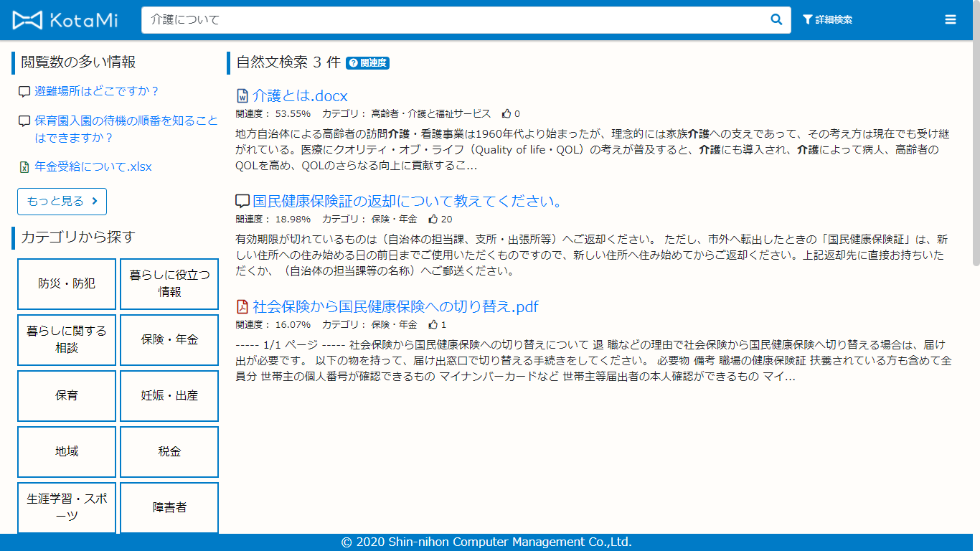Click thumbs-up icon showing 20 likes
Image resolution: width=980 pixels, height=551 pixels.
click(433, 219)
